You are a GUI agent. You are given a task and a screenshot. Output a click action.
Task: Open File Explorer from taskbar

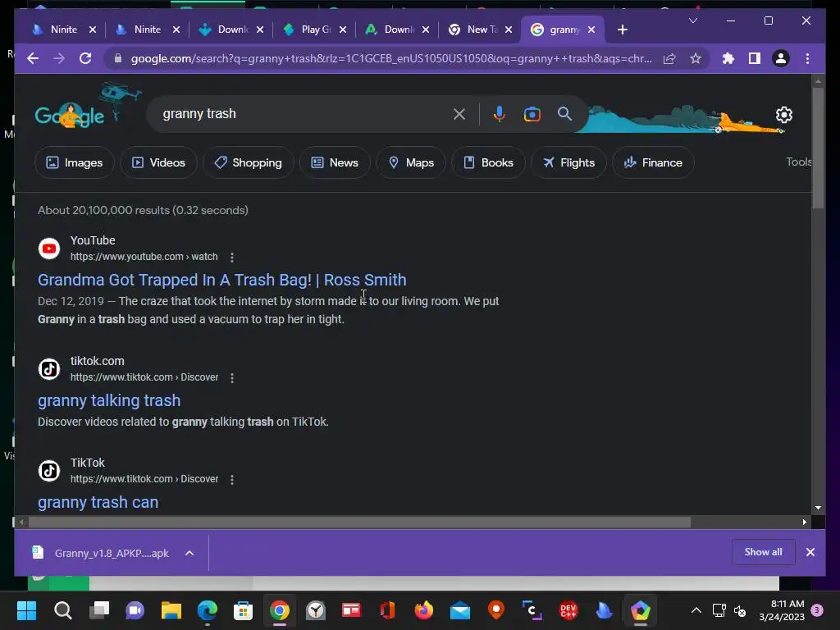171,610
